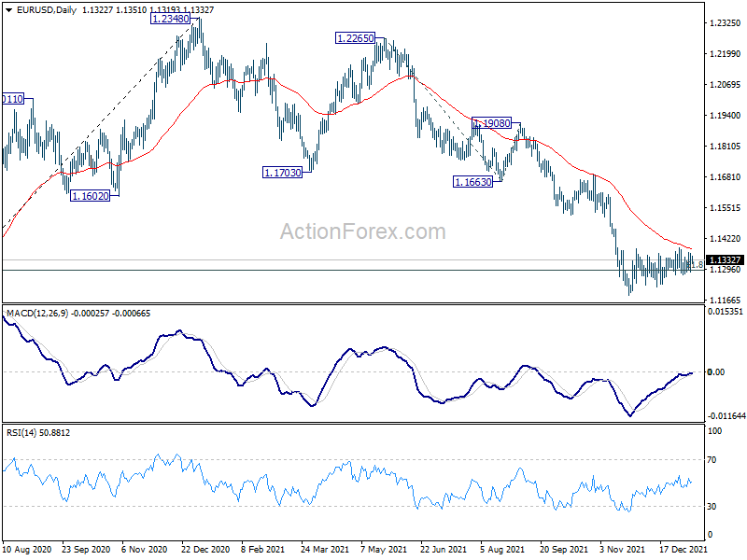747x560 pixels.
Task: Click the ActionForex.com watermark
Action: coord(363,231)
